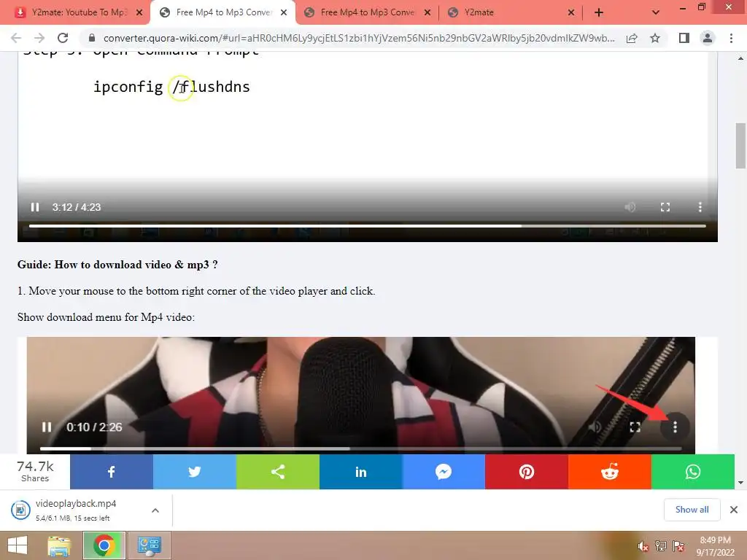
Task: Toggle volume on the guide video
Action: click(x=595, y=427)
